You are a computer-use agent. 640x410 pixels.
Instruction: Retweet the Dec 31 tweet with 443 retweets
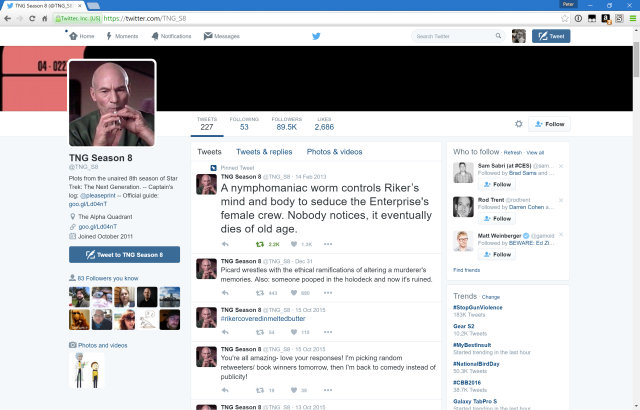pyautogui.click(x=266, y=293)
